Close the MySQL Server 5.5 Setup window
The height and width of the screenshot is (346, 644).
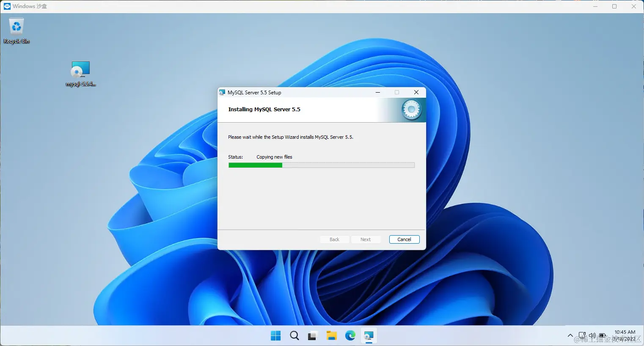[x=416, y=92]
